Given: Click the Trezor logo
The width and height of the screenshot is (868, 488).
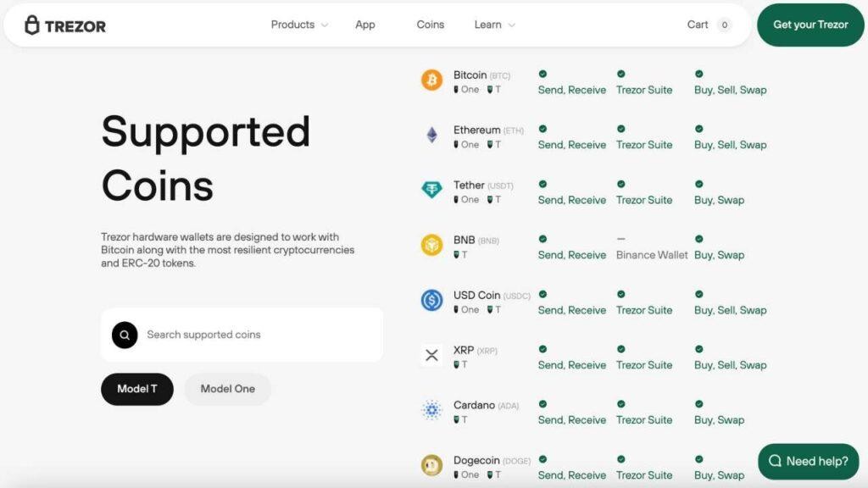Looking at the screenshot, I should coord(64,25).
